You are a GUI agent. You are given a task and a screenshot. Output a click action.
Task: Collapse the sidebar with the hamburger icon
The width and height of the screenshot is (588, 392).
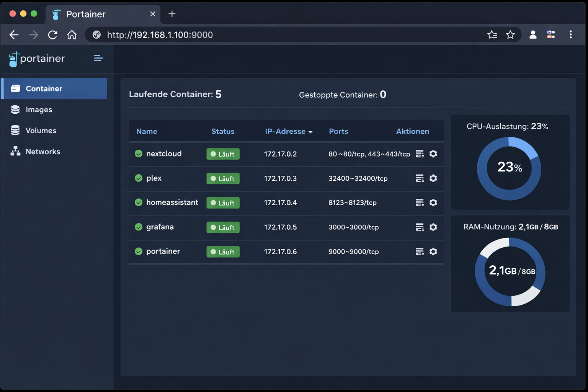pyautogui.click(x=98, y=58)
